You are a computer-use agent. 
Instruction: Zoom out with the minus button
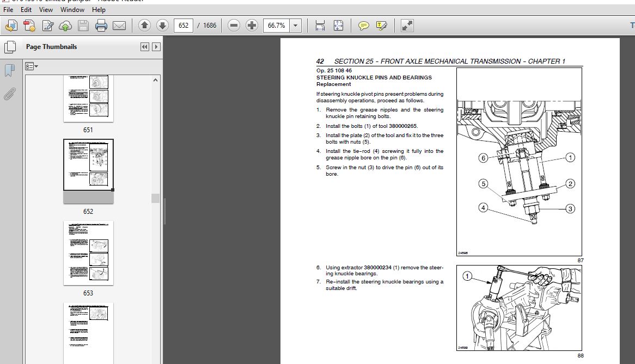(x=234, y=26)
